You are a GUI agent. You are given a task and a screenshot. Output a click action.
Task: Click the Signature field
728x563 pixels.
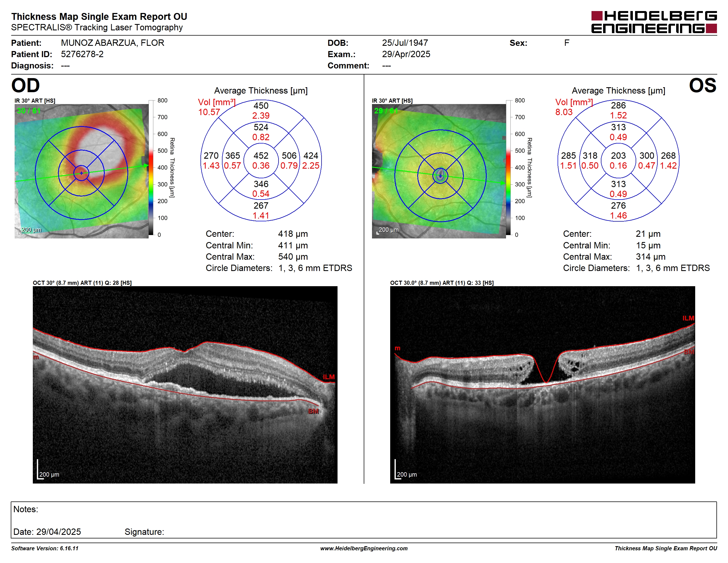point(144,532)
